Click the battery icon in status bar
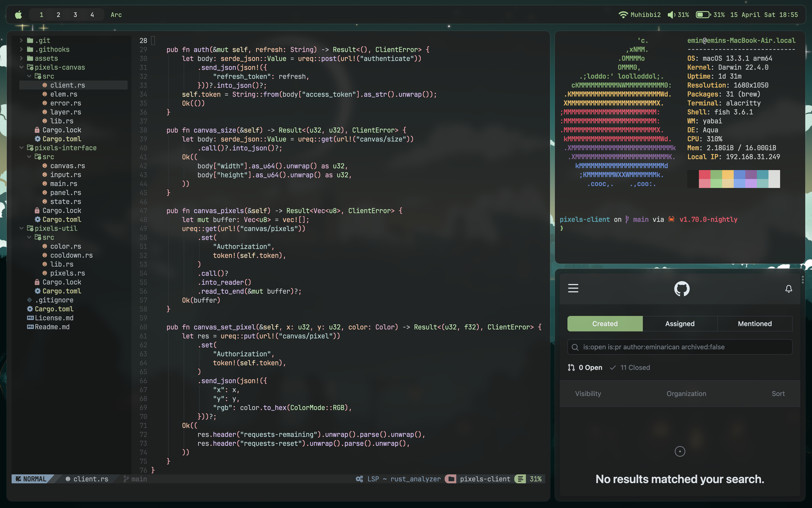The width and height of the screenshot is (812, 508). coord(703,15)
